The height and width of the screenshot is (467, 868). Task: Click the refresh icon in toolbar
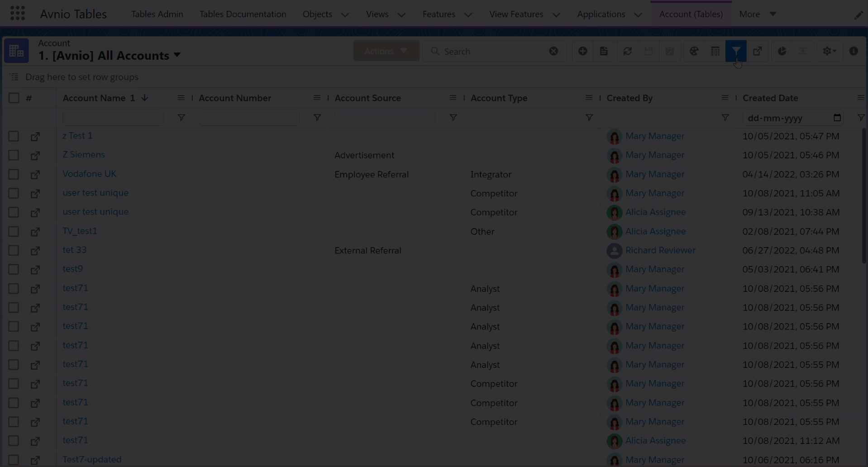(x=627, y=51)
